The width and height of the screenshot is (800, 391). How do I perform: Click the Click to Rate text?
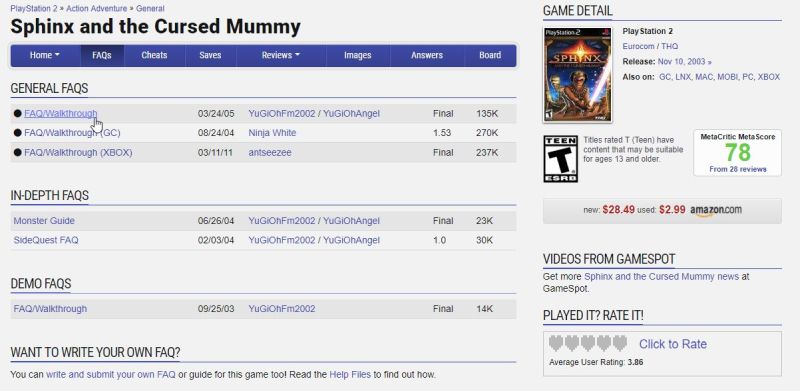672,344
